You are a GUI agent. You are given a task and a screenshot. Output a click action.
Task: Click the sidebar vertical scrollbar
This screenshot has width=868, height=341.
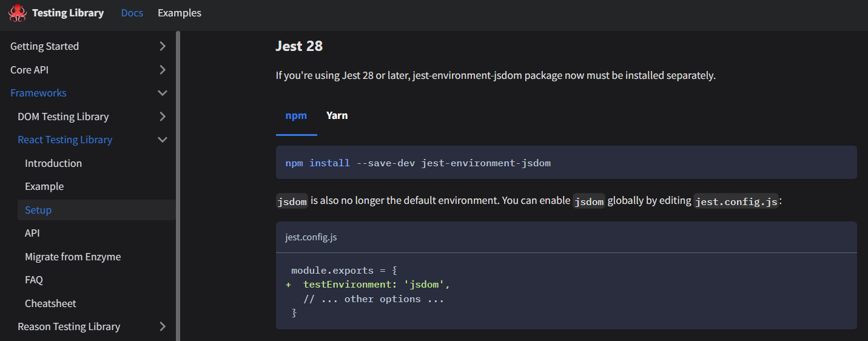178,186
